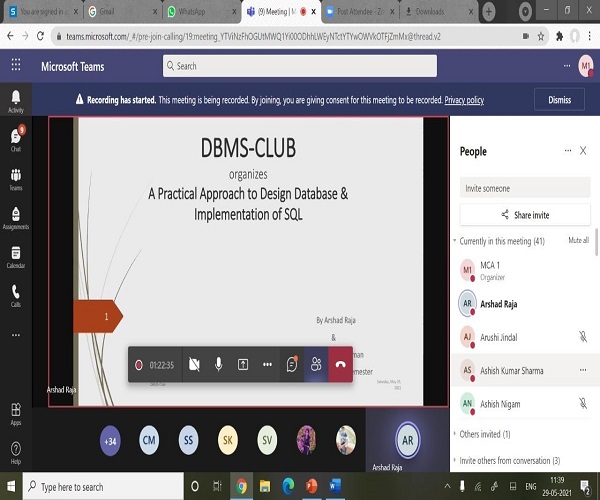The width and height of the screenshot is (600, 500).
Task: Open a new browser tab
Action: coord(489,11)
